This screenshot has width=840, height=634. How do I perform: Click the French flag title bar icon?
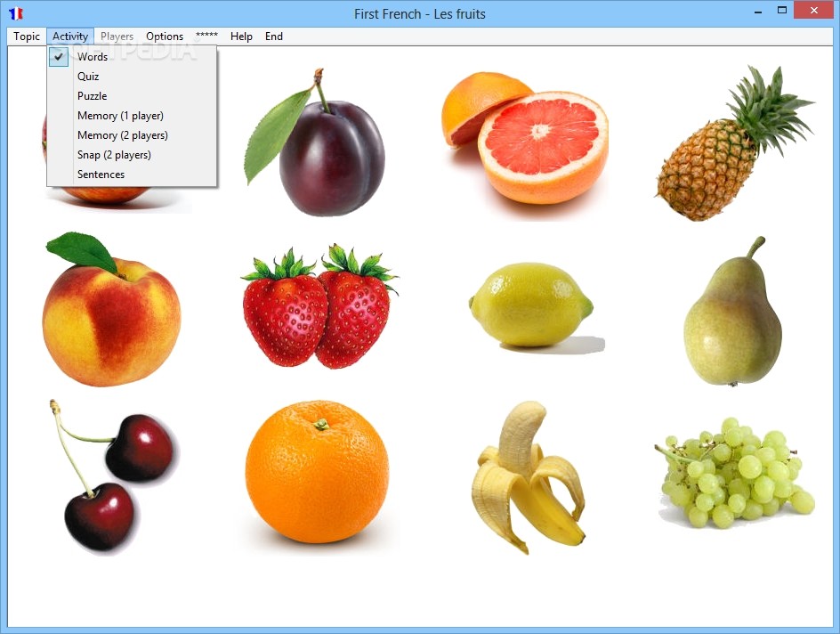pos(16,13)
